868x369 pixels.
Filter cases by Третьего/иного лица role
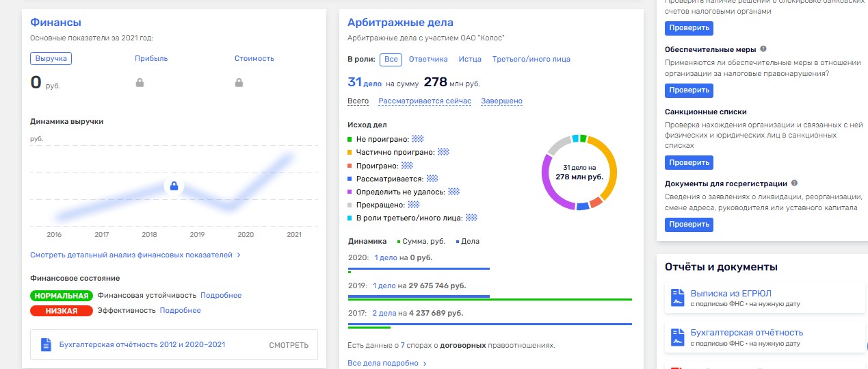point(531,60)
